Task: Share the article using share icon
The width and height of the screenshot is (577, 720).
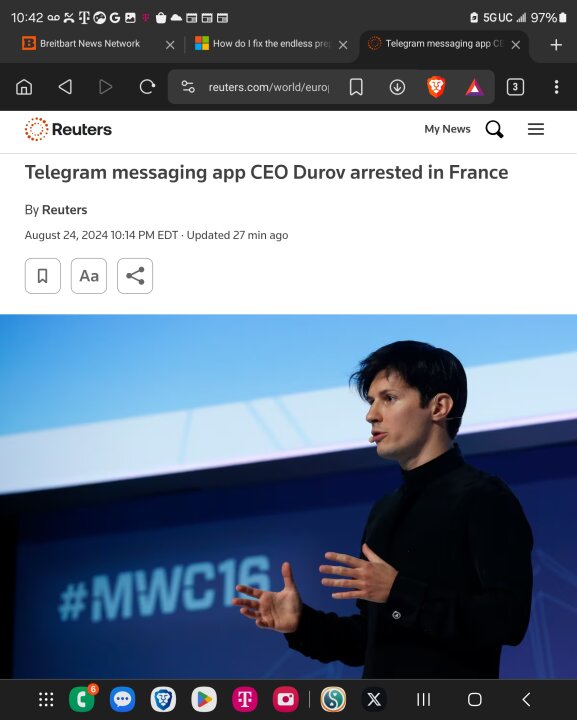Action: 135,276
